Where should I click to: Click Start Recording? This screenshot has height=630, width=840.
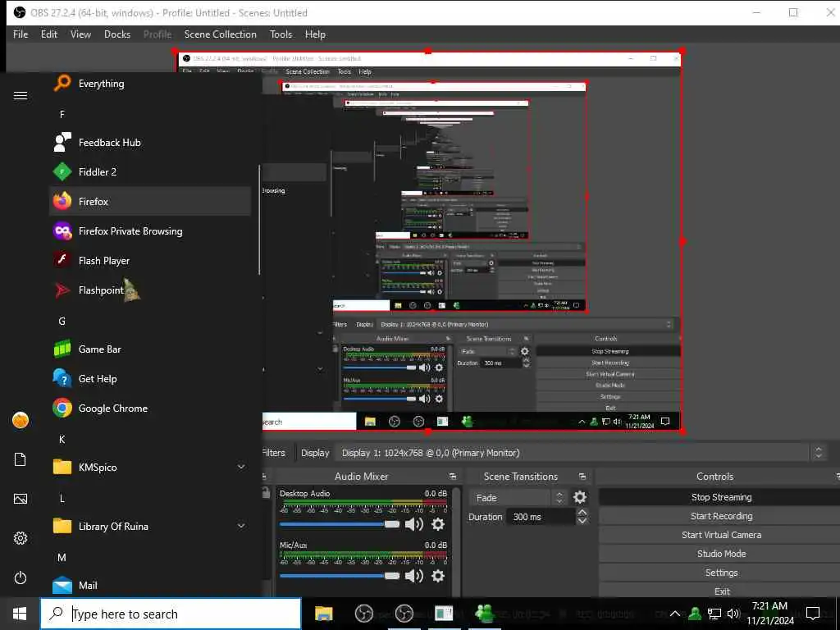point(721,516)
